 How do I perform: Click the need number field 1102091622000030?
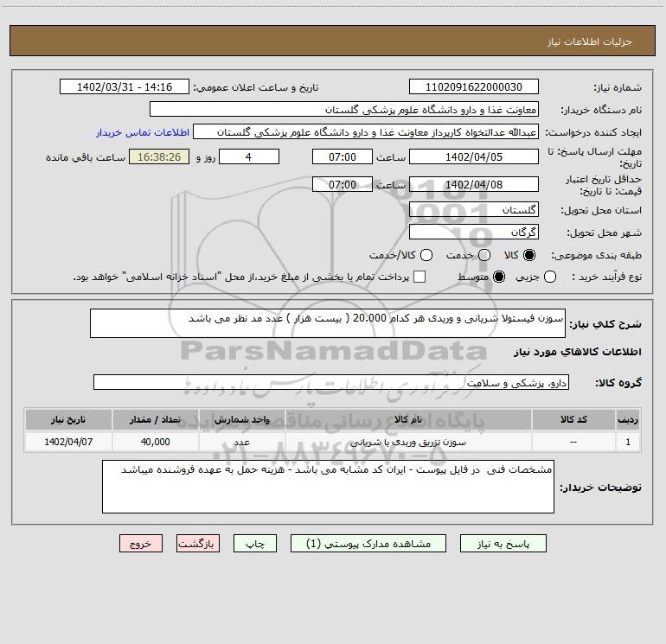pos(474,87)
